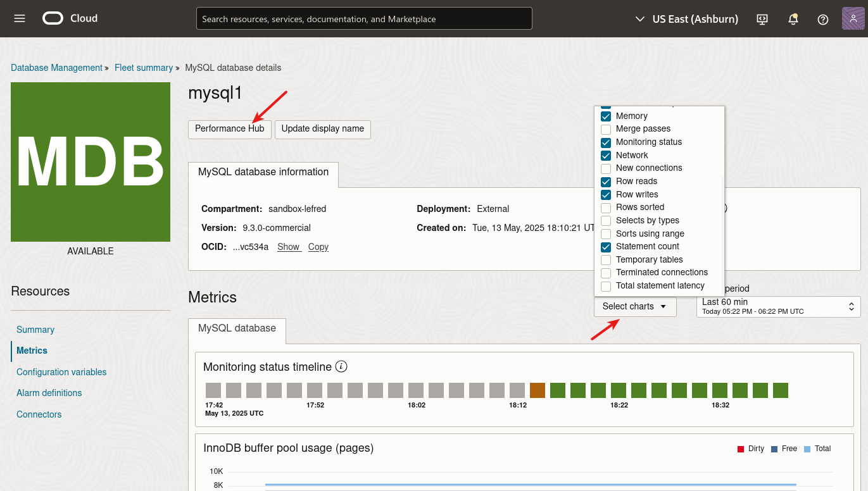Image resolution: width=868 pixels, height=491 pixels.
Task: Click the Fleet summary breadcrumb link
Action: pyautogui.click(x=144, y=68)
